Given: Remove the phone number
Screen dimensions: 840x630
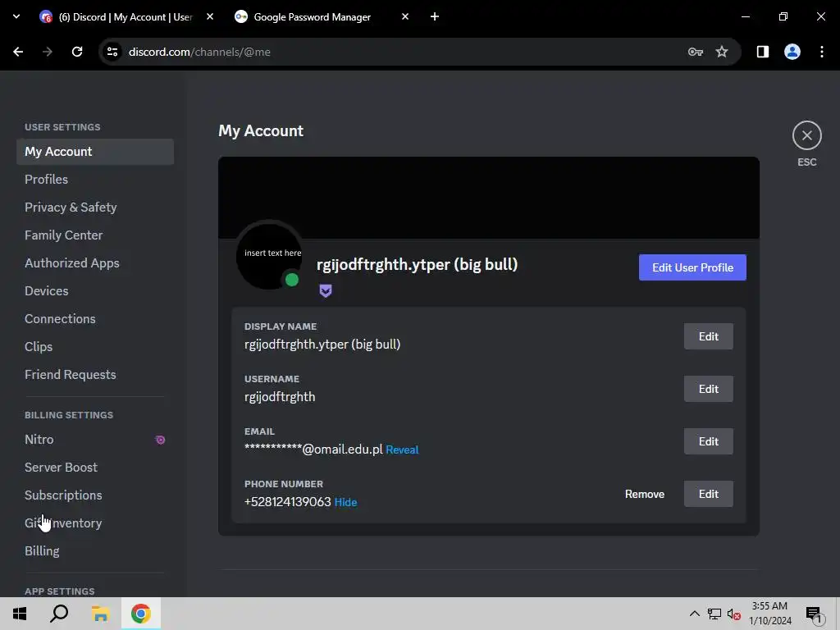Looking at the screenshot, I should [645, 494].
